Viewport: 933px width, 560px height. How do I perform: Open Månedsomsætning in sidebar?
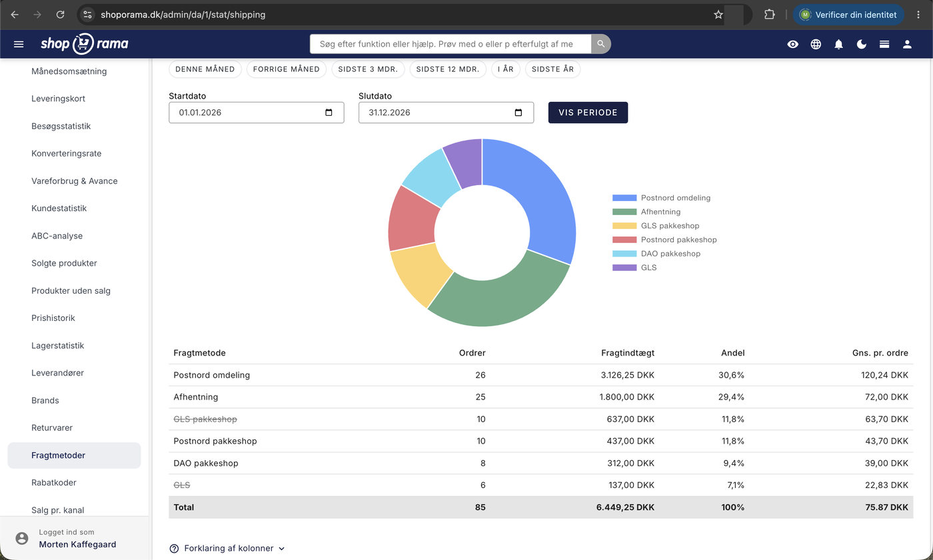(69, 71)
